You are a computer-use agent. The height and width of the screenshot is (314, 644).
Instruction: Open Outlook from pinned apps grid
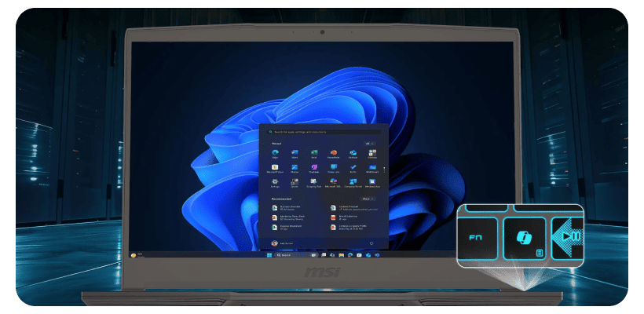353,154
